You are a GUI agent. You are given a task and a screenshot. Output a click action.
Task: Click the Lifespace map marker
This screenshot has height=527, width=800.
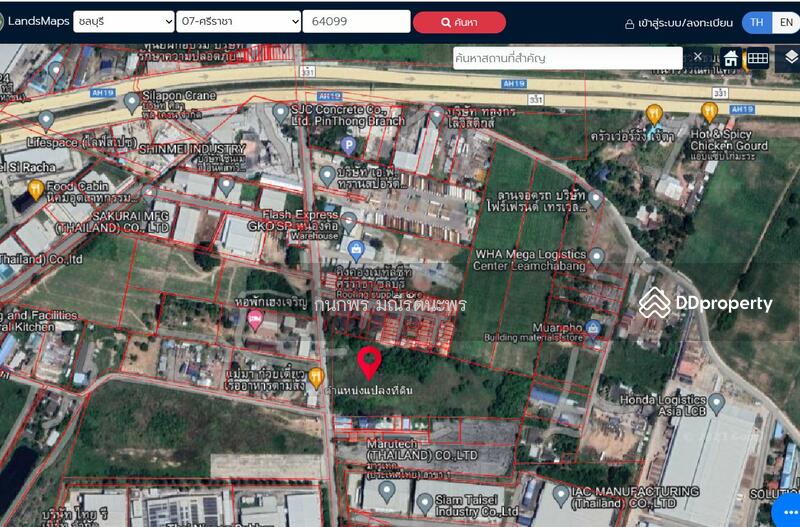tap(46, 120)
